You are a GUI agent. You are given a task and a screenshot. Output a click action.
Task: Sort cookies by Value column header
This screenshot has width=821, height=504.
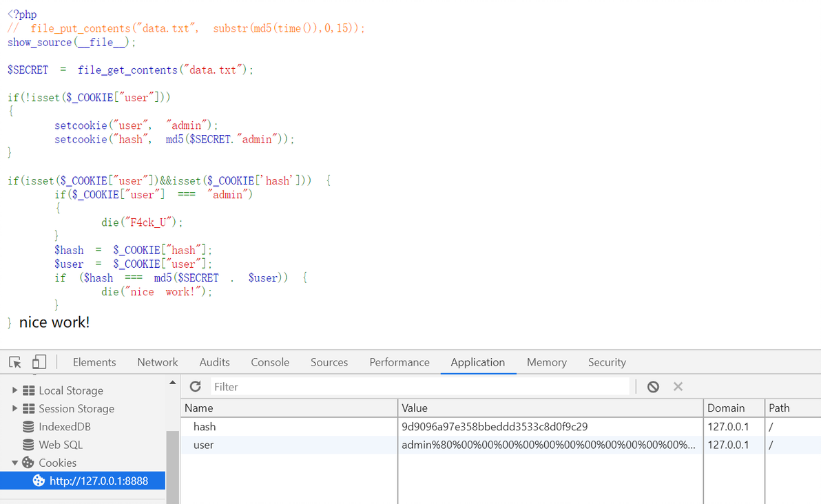pos(550,408)
